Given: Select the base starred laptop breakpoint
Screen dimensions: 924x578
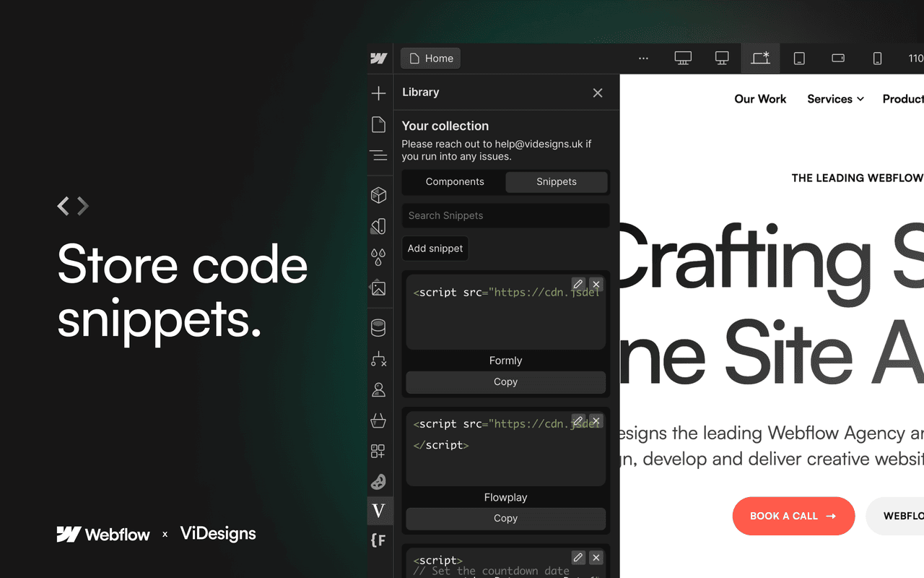Looking at the screenshot, I should (x=760, y=59).
